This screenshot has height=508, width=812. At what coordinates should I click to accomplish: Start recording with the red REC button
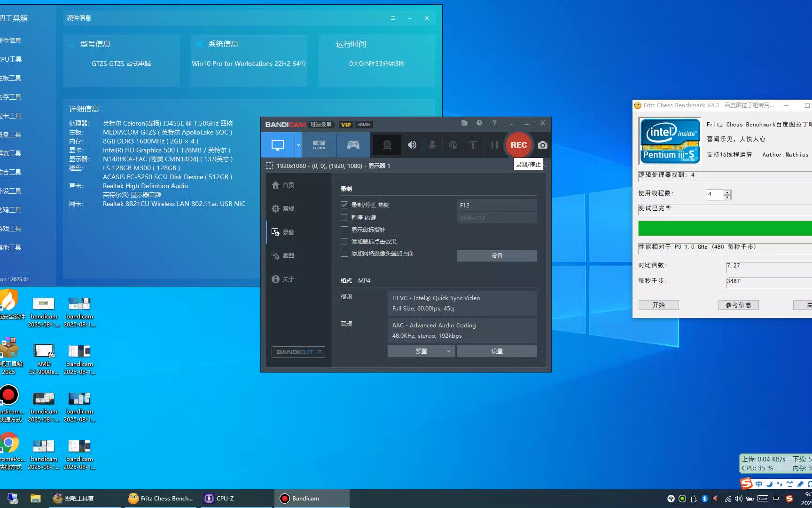pos(519,145)
